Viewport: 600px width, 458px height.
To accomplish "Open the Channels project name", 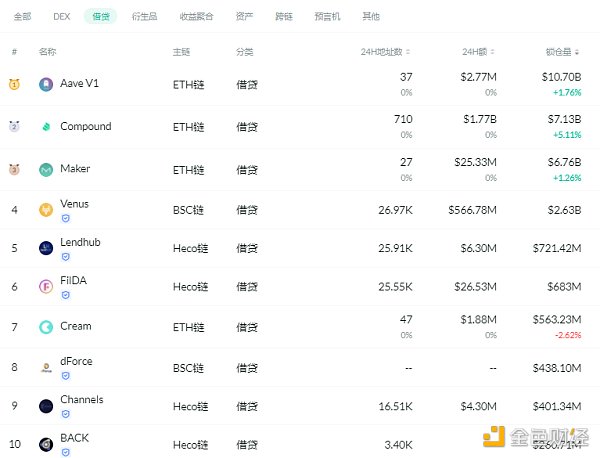I will [82, 399].
